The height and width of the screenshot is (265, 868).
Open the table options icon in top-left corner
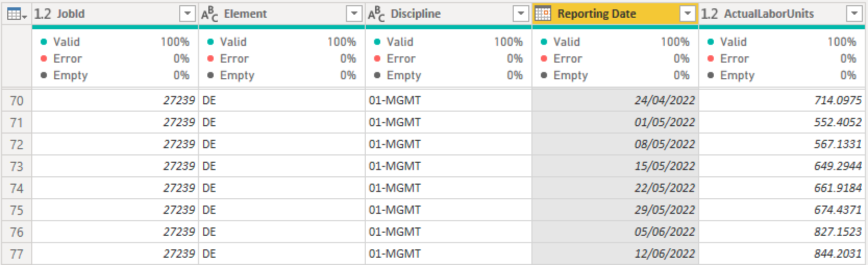[x=17, y=14]
